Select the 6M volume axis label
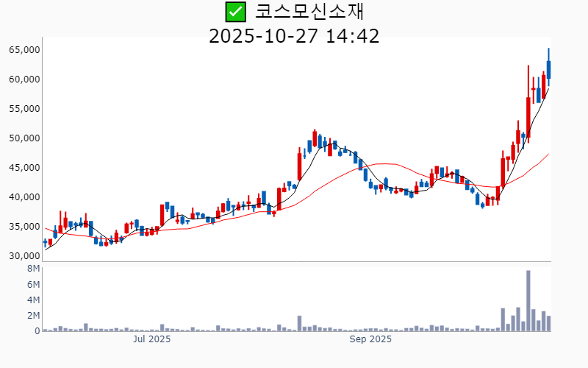This screenshot has width=588, height=368. coord(33,285)
